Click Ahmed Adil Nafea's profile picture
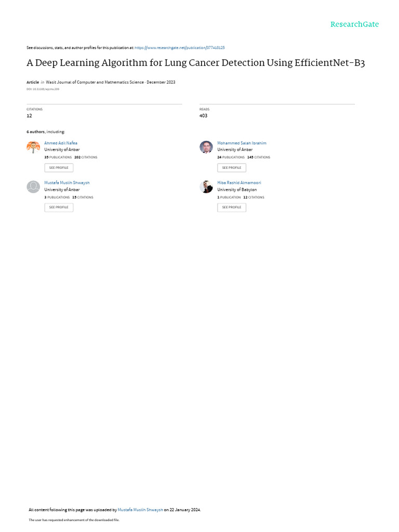399x532 pixels. 33,147
